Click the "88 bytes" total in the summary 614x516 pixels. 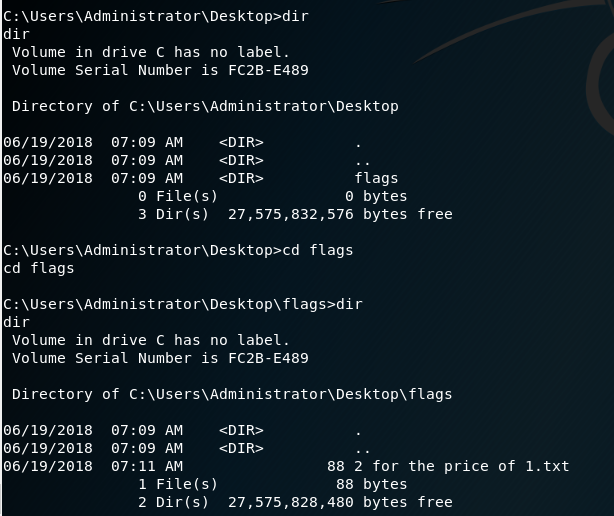[372, 484]
